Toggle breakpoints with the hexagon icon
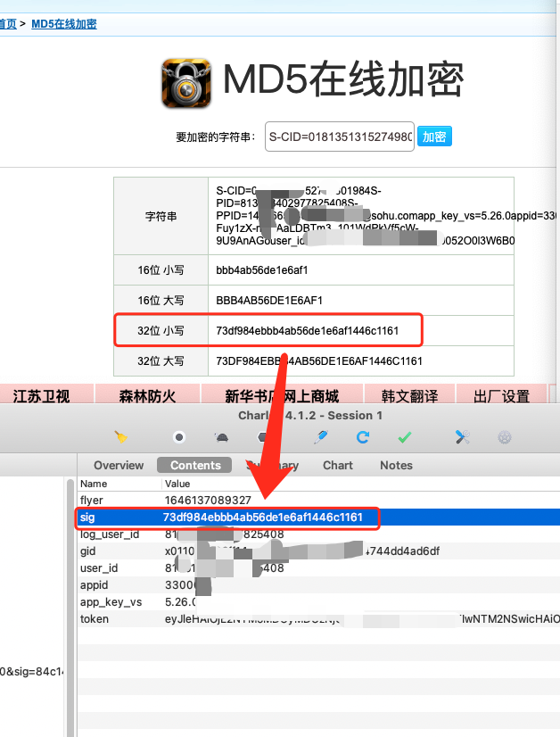Viewport: 560px width, 737px height. tap(263, 437)
